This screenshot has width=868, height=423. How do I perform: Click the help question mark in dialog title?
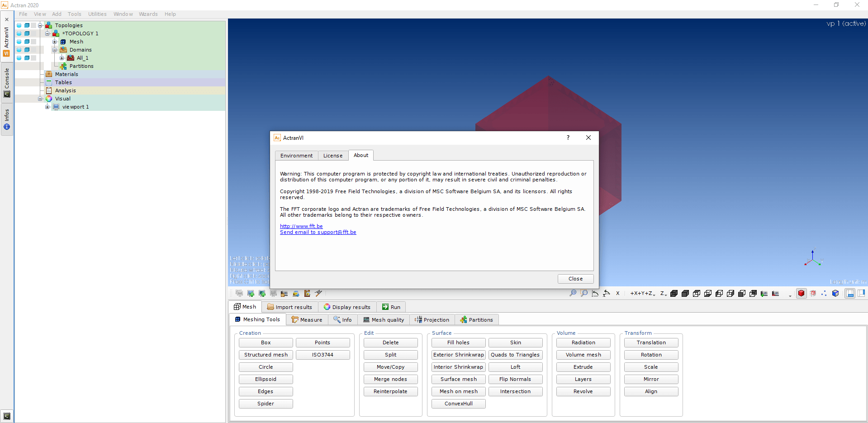coord(568,138)
